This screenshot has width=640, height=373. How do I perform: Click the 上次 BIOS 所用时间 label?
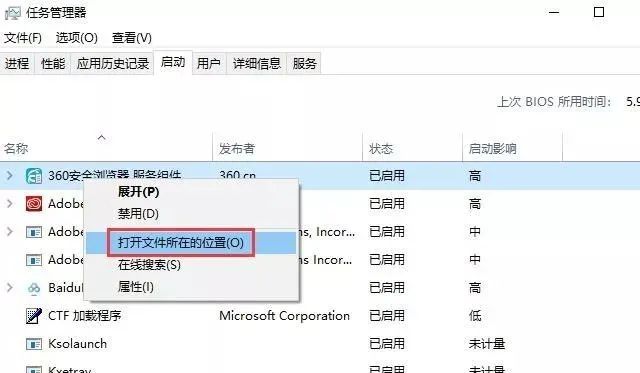tap(554, 102)
